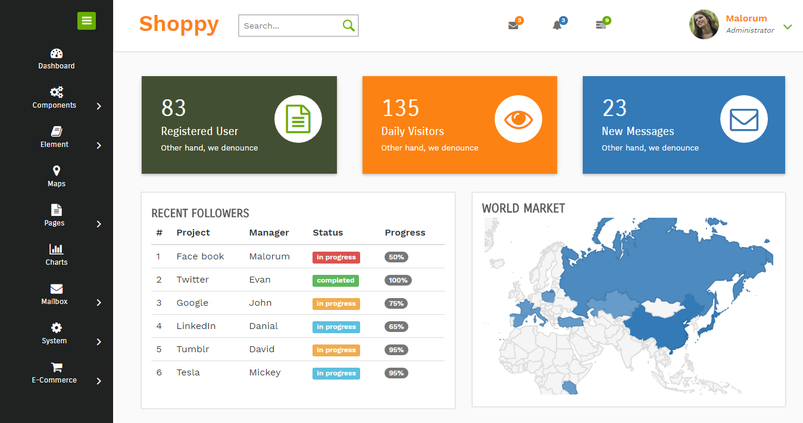Expand the Element submenu arrow
This screenshot has width=803, height=423.
point(99,145)
